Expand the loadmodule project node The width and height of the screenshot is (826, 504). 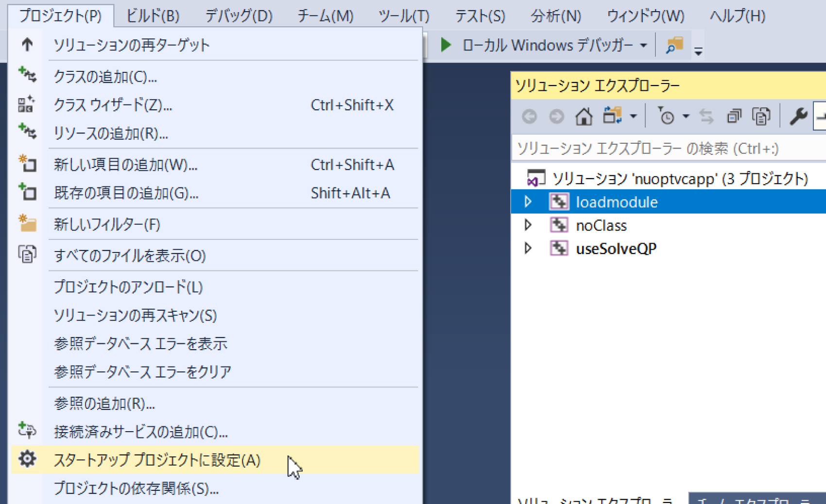pyautogui.click(x=528, y=202)
